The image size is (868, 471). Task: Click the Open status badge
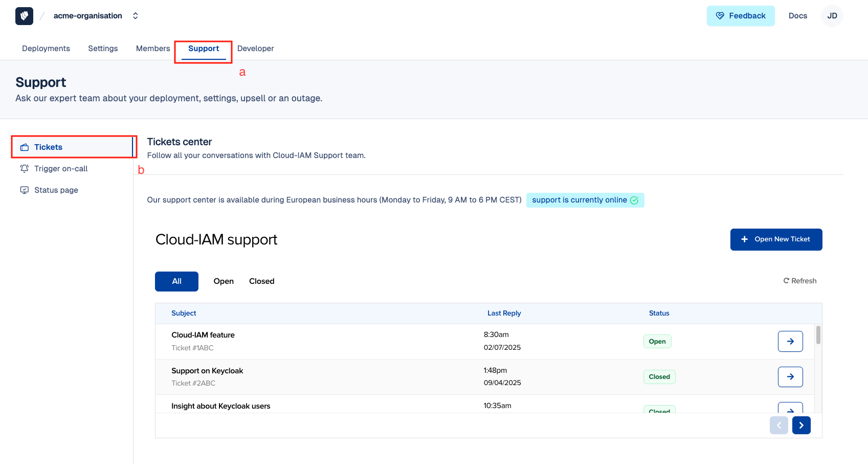(x=657, y=341)
